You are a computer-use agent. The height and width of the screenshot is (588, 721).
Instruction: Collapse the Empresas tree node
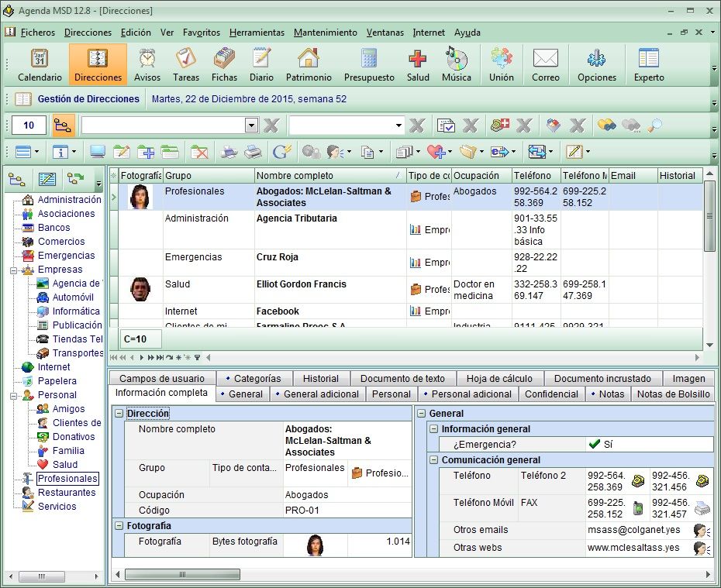tap(13, 270)
